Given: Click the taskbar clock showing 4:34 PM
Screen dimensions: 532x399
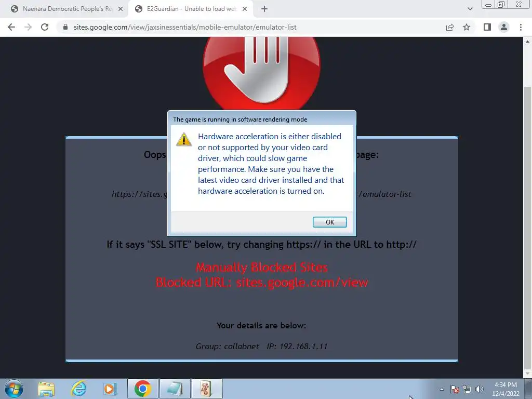Looking at the screenshot, I should click(x=506, y=389).
